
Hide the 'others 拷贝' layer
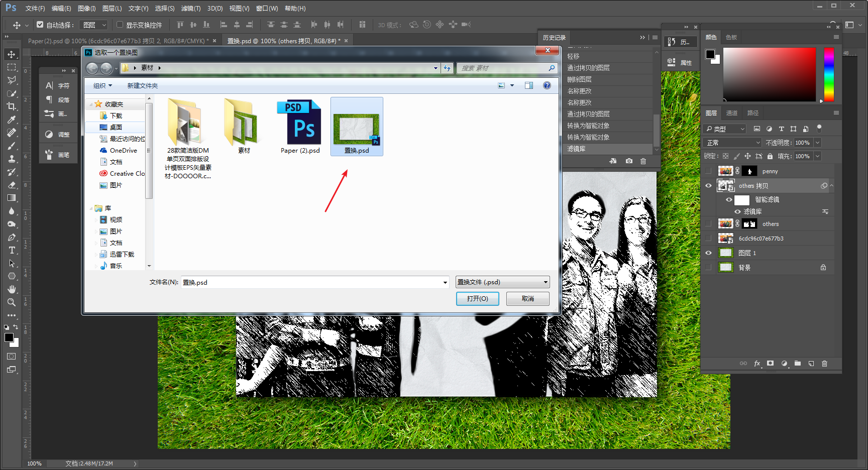(x=708, y=186)
